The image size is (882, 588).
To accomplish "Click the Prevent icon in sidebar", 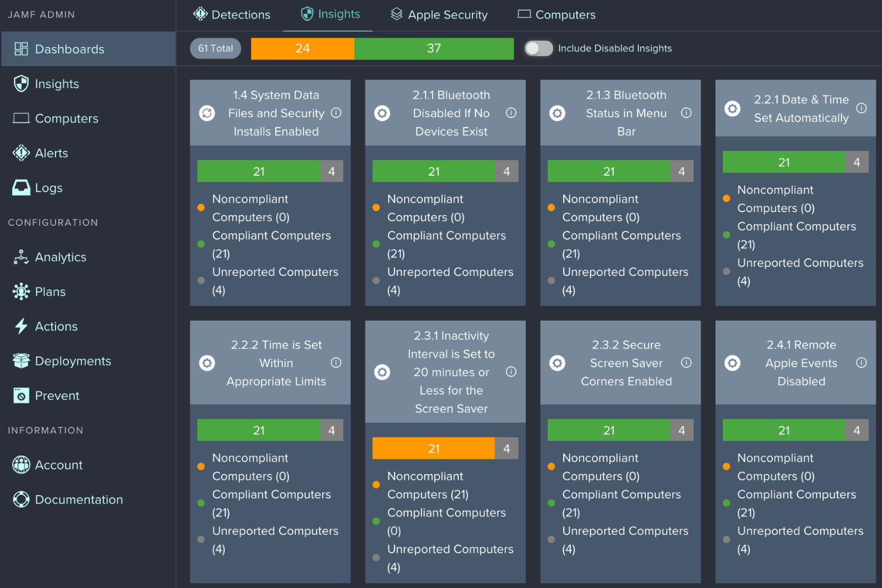I will click(21, 396).
